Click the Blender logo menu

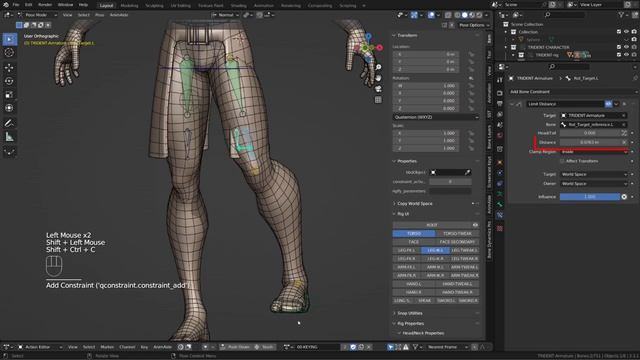5,5
